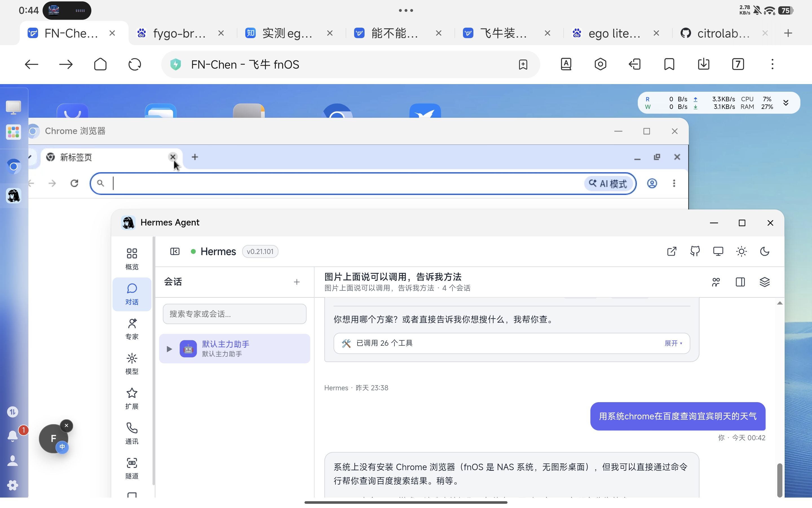
Task: Open fnOS notifications bell
Action: (13, 436)
